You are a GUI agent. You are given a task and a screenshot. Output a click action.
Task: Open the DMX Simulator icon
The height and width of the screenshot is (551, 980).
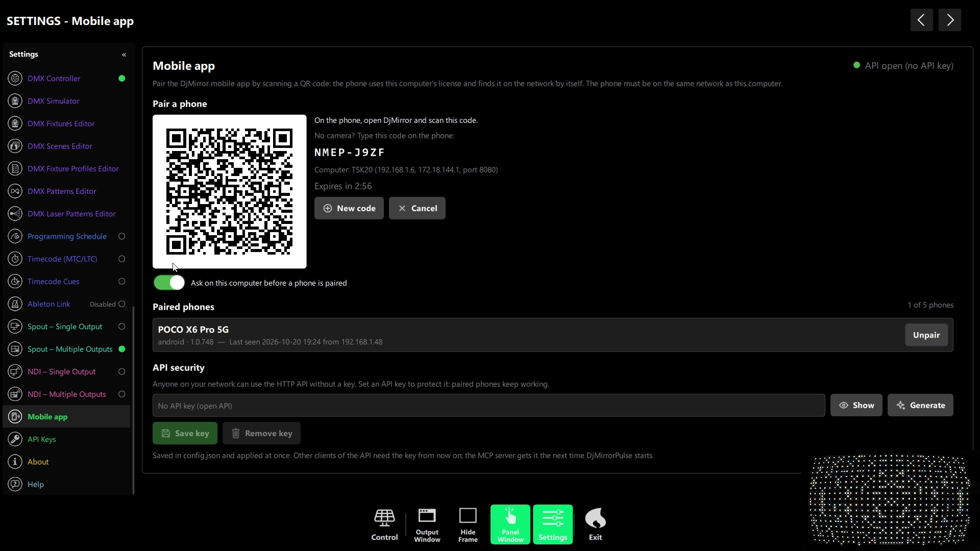(15, 101)
